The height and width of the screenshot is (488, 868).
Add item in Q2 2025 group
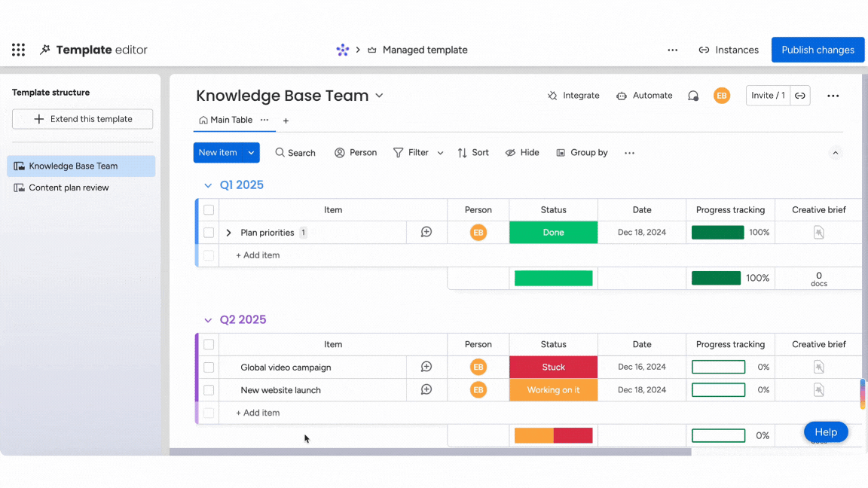[x=258, y=413]
